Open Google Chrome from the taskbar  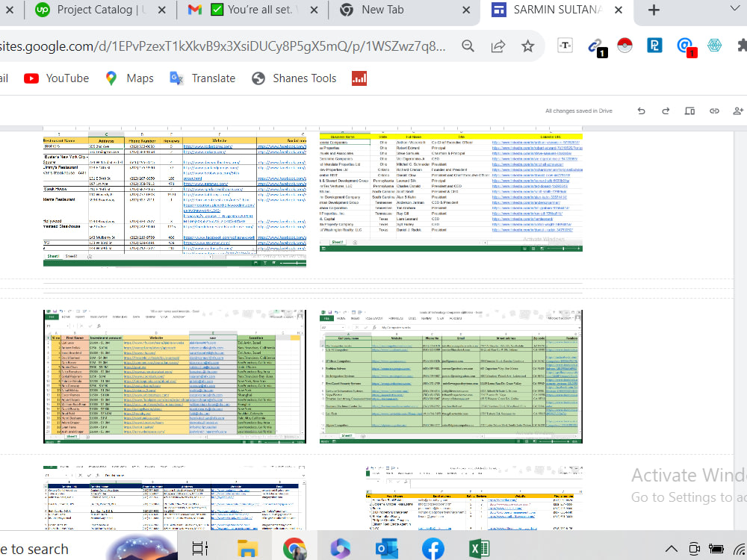coord(294,549)
